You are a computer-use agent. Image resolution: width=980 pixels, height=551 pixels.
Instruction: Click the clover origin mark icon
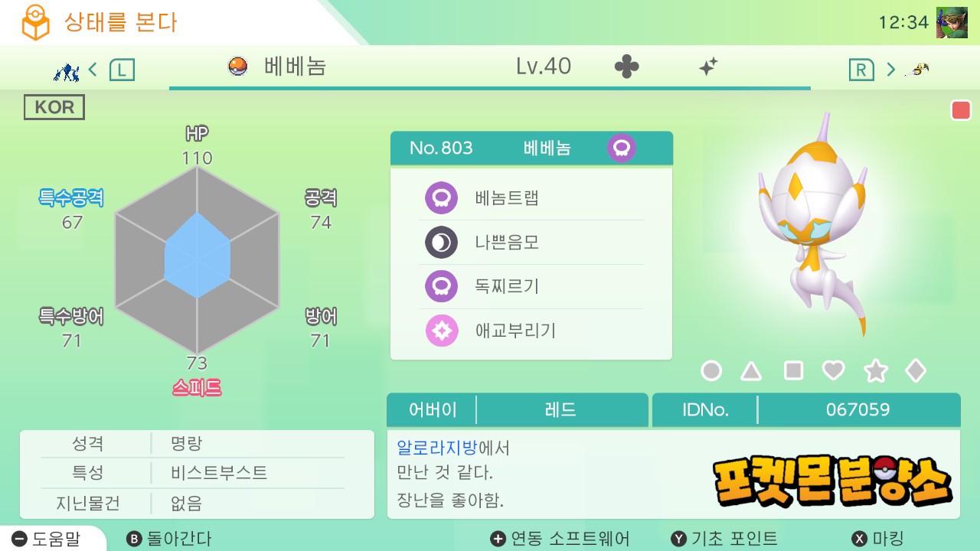tap(626, 67)
